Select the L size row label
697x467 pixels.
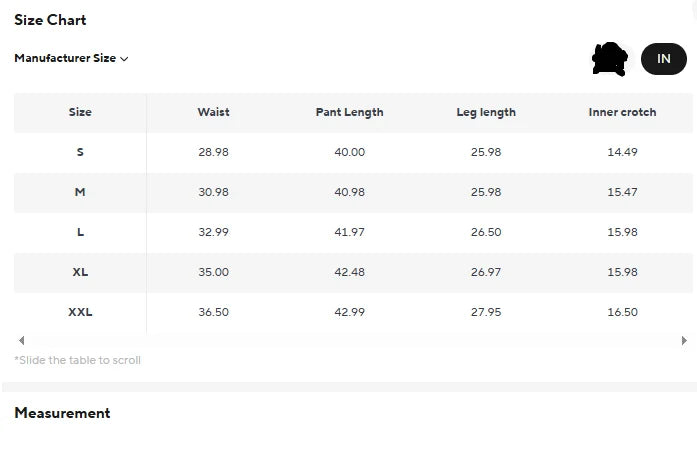pos(80,232)
